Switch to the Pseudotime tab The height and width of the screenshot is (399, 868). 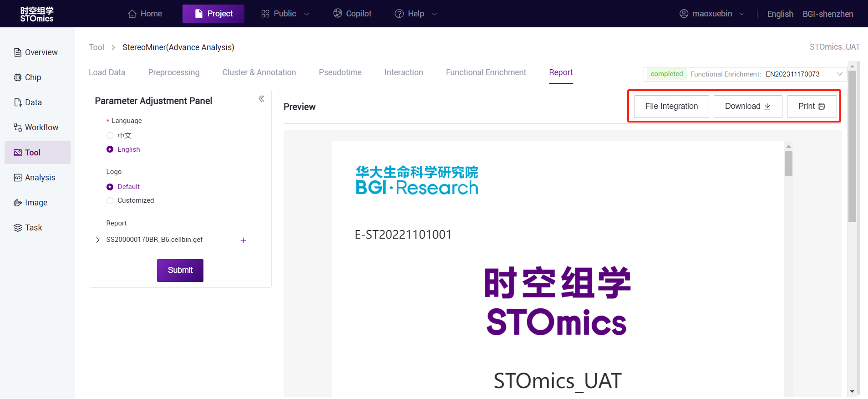(x=340, y=72)
